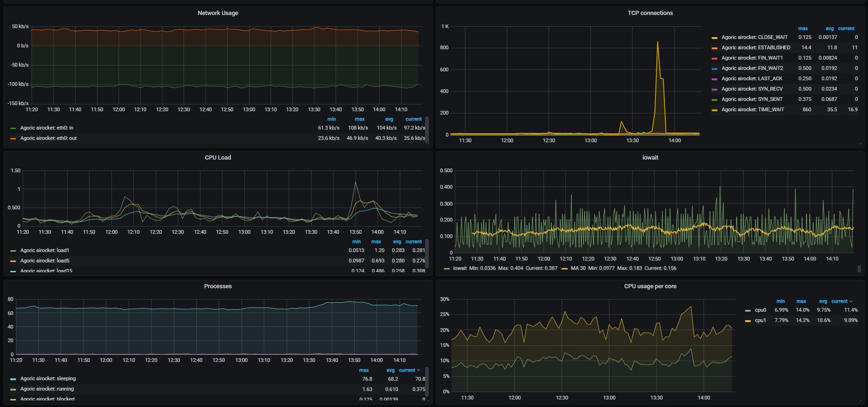The width and height of the screenshot is (868, 407).
Task: Toggle the load5 series in CPU Load
Action: pos(45,261)
